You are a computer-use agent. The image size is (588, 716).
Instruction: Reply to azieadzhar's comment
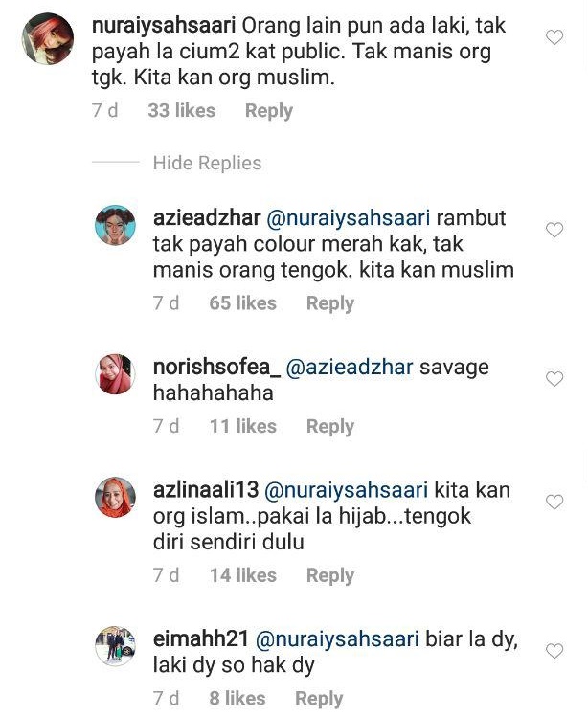[x=329, y=303]
